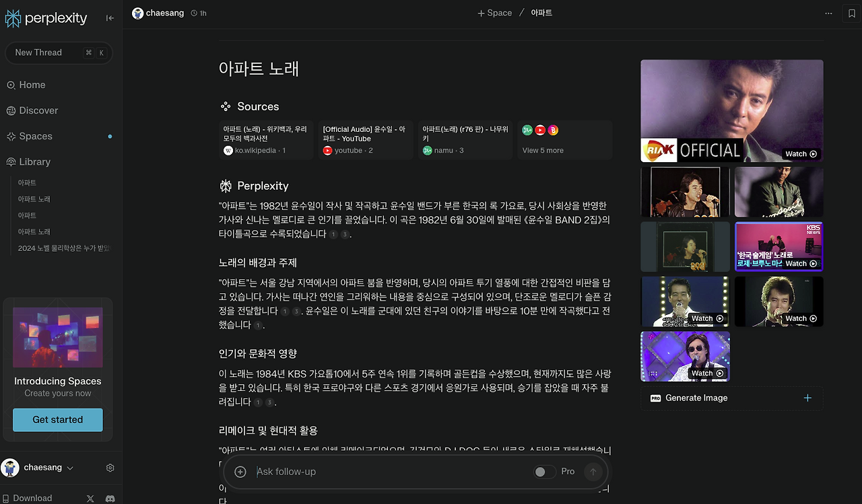Click the Get started button

click(58, 420)
